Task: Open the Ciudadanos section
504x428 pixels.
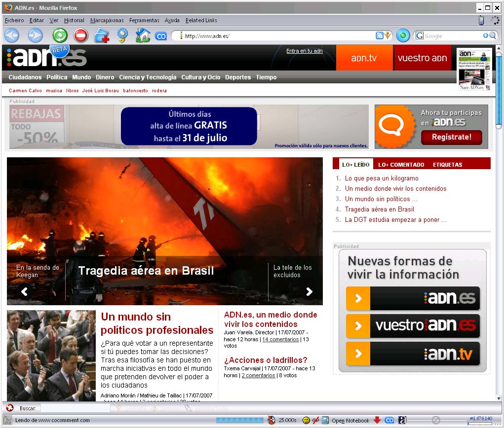Action: pos(25,77)
